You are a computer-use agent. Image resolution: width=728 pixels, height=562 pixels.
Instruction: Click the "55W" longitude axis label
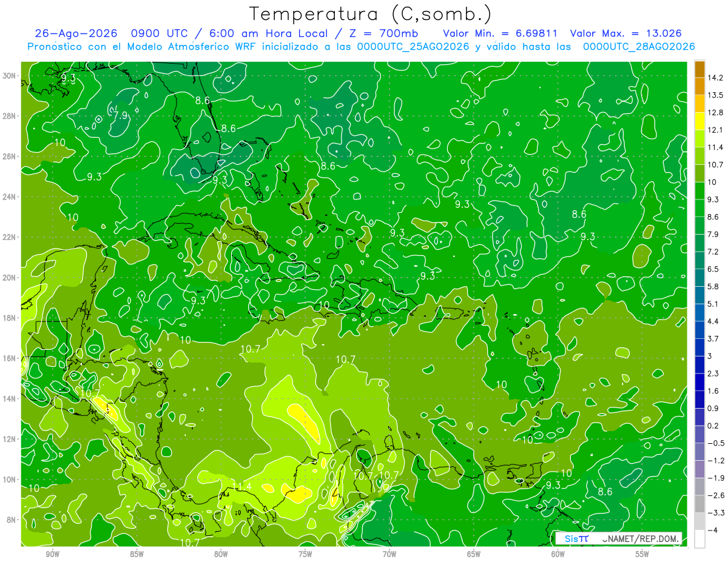[x=642, y=554]
